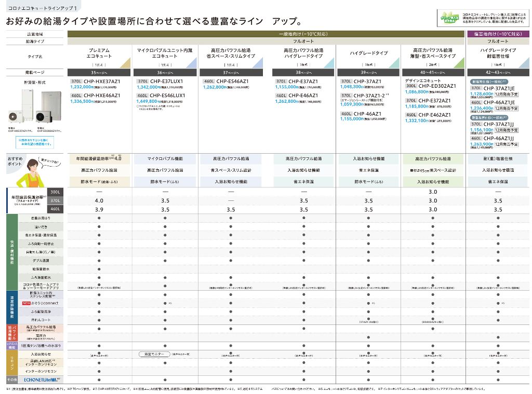532x394 pixels.
Task: Open the 40〜41ページへ page link
Action: [433, 73]
